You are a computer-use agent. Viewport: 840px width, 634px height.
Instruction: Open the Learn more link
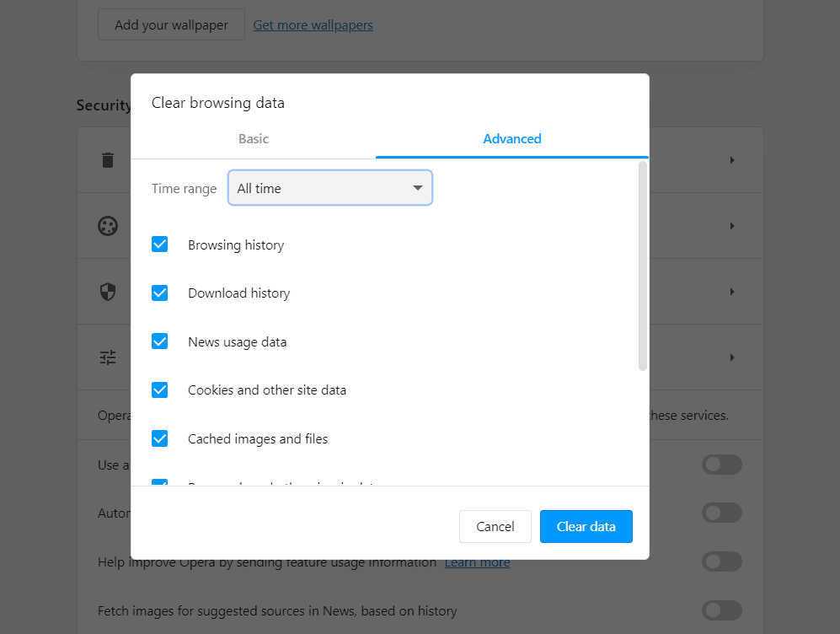pyautogui.click(x=478, y=562)
